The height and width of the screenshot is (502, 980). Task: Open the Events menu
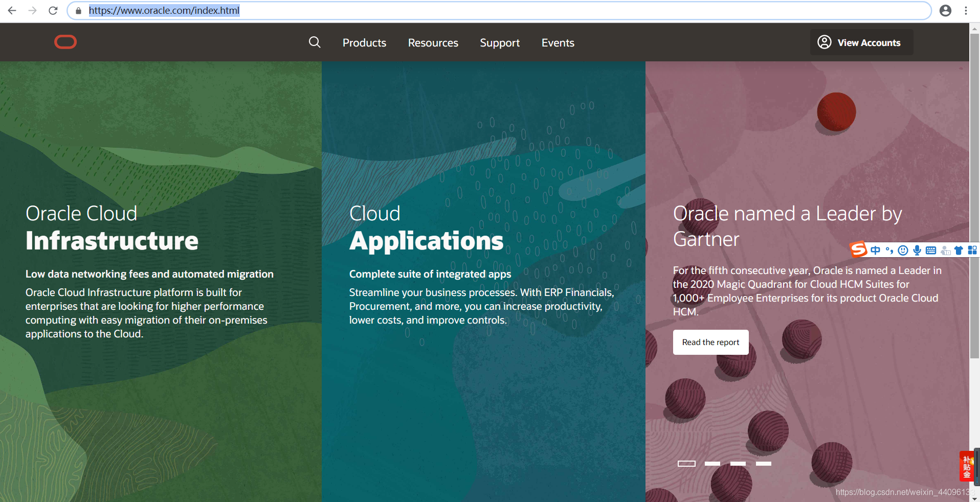(x=558, y=43)
